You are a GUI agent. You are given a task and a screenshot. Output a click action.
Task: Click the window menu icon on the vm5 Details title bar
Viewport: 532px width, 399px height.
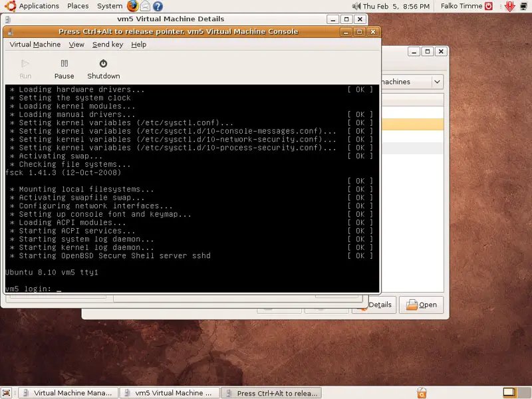coord(7,19)
